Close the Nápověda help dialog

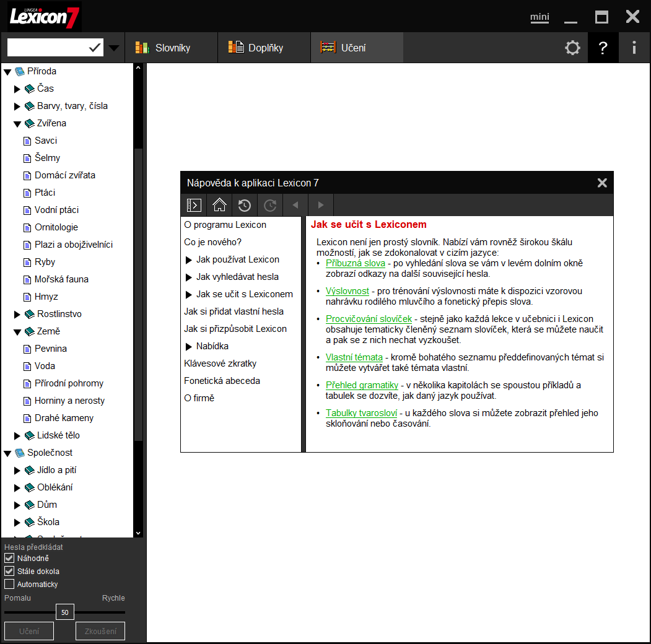602,183
